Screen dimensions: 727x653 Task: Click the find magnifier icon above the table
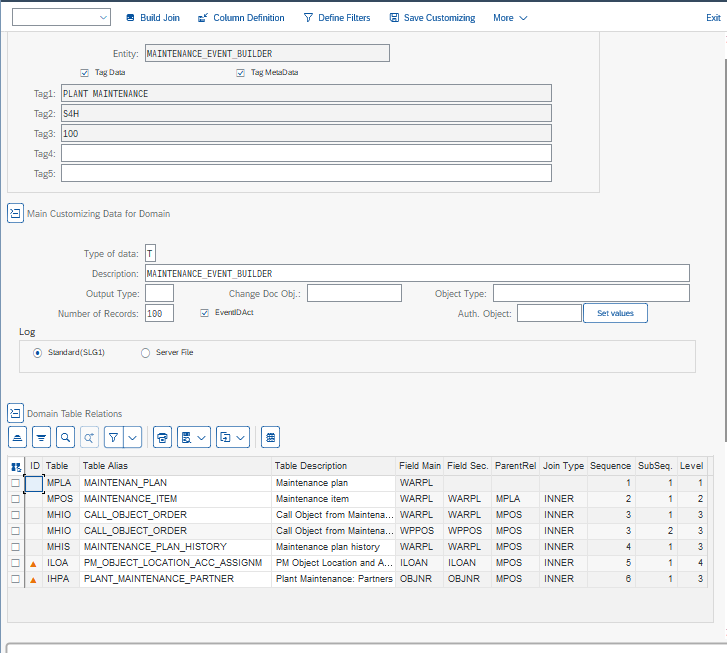[65, 437]
